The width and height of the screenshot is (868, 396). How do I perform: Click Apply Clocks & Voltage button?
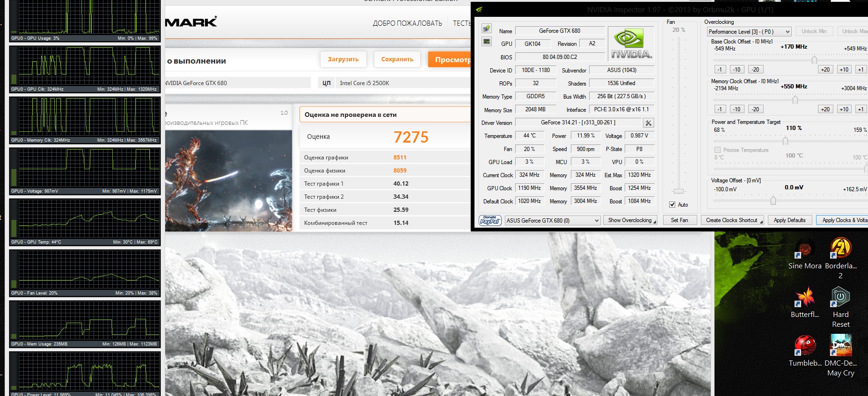[842, 220]
